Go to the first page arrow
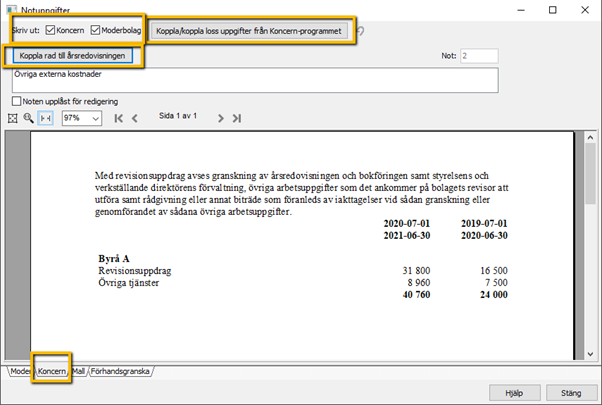The image size is (602, 405). pyautogui.click(x=119, y=118)
